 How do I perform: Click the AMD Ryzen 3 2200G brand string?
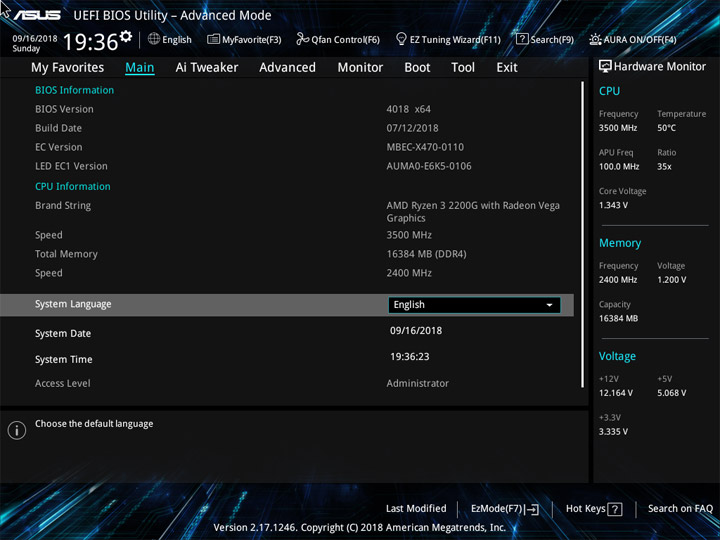(x=473, y=212)
